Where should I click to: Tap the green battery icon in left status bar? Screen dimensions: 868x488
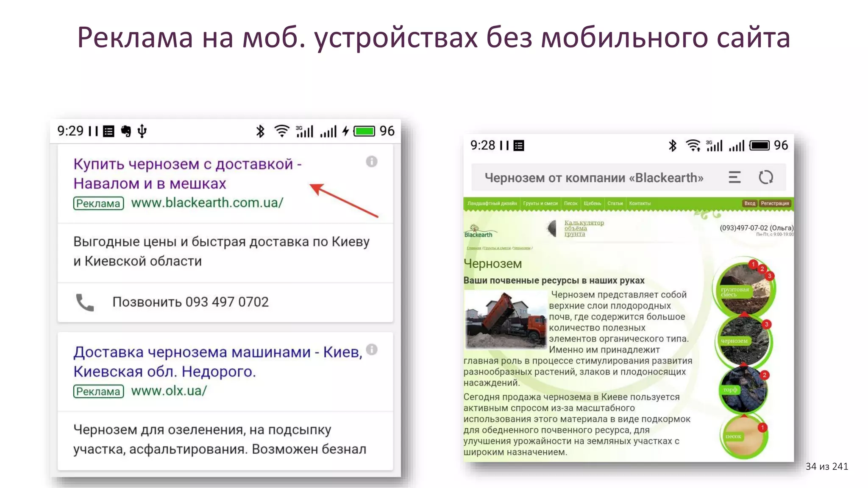click(364, 131)
